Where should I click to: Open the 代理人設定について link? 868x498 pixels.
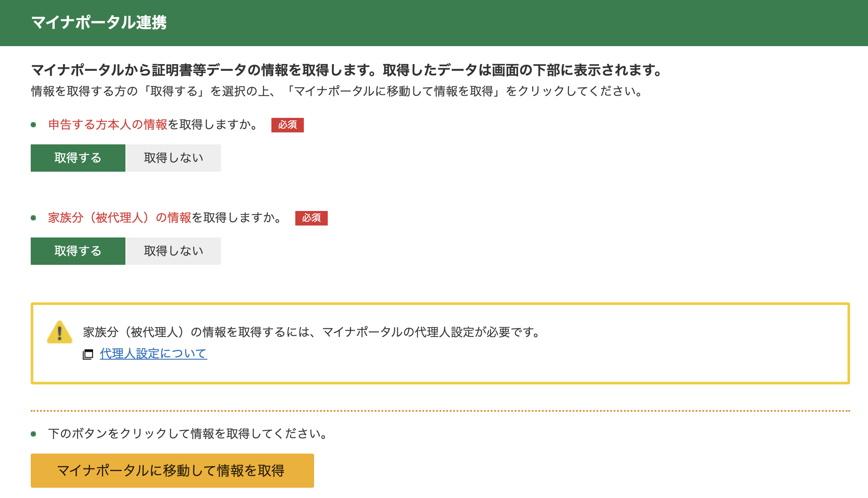point(154,354)
